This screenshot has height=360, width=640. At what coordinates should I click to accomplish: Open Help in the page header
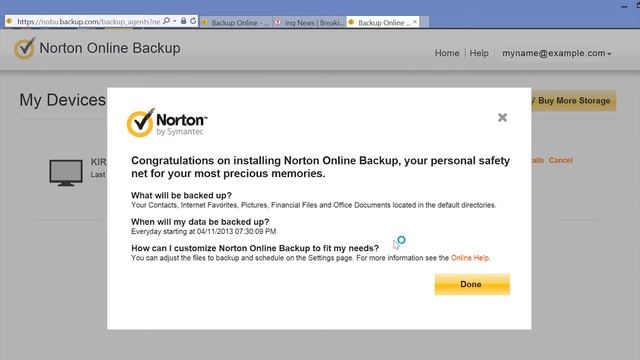click(x=479, y=53)
